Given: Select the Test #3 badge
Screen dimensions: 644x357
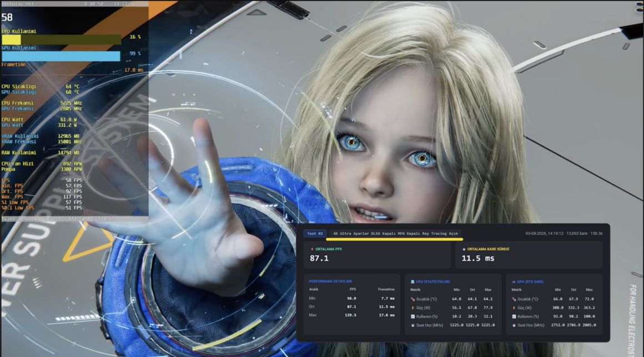Looking at the screenshot, I should 315,233.
